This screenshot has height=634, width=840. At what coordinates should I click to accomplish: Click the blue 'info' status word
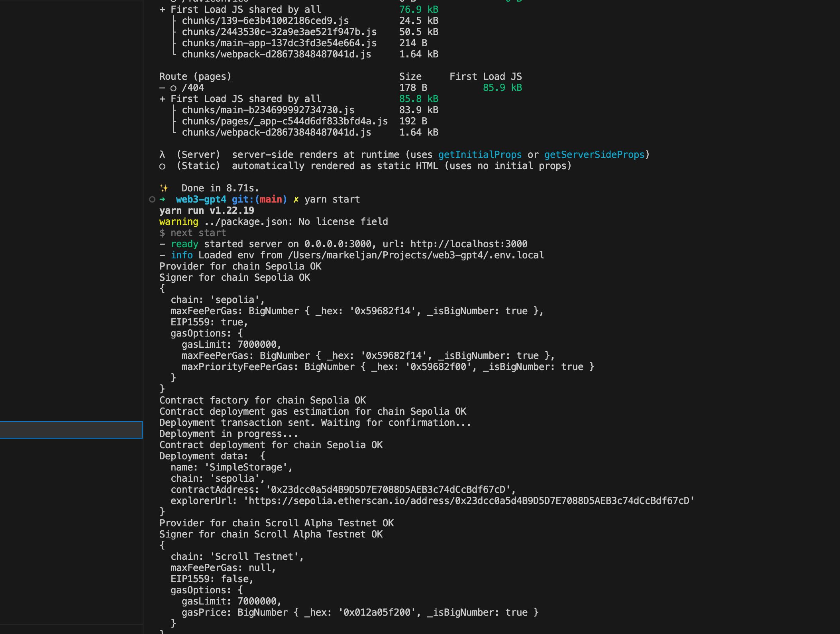point(181,255)
